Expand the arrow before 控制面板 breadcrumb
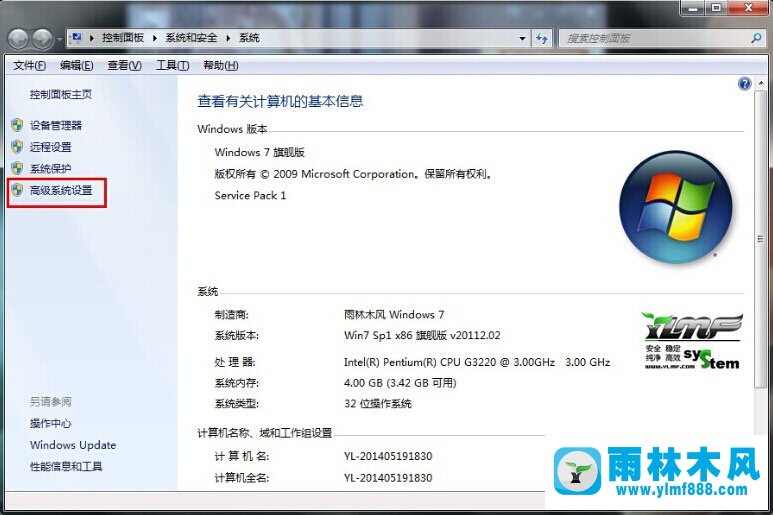 (92, 38)
